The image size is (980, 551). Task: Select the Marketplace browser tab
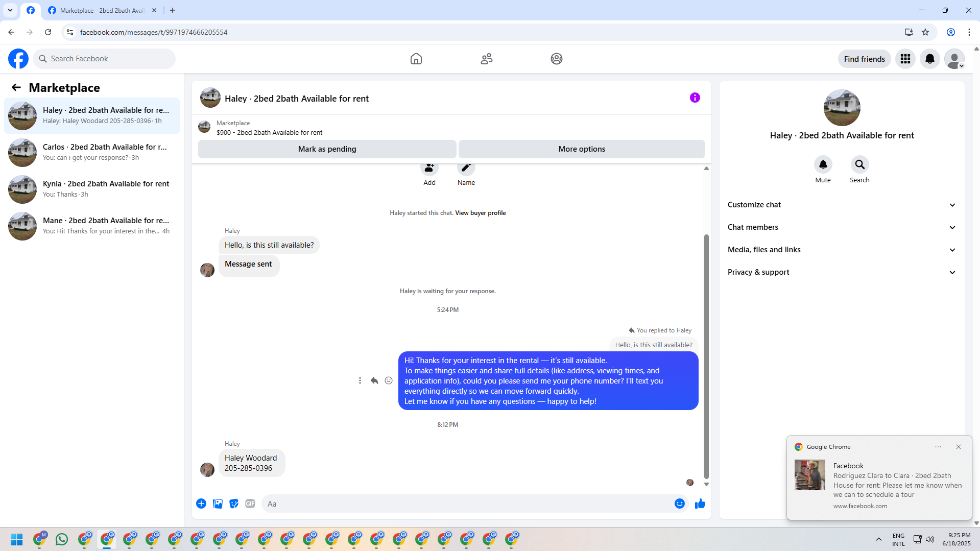[102, 10]
